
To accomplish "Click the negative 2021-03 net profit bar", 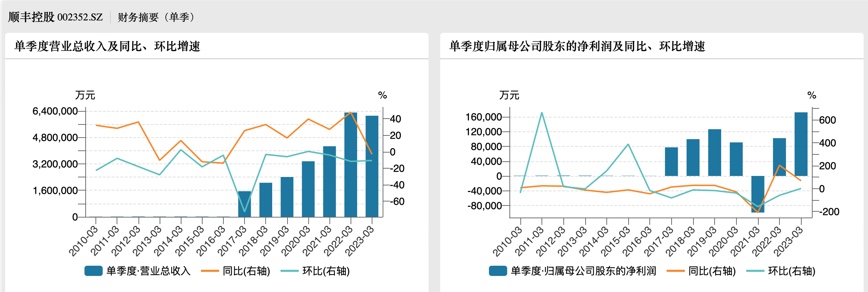I will coord(758,193).
